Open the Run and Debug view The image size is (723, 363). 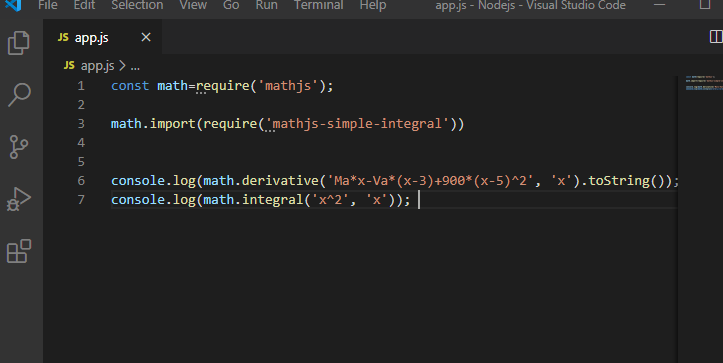(x=19, y=199)
